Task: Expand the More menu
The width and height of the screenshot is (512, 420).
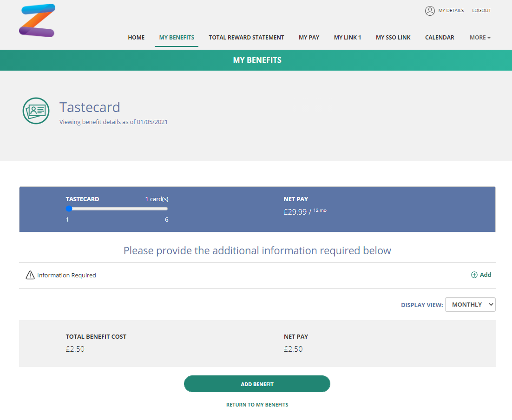Action: click(480, 38)
